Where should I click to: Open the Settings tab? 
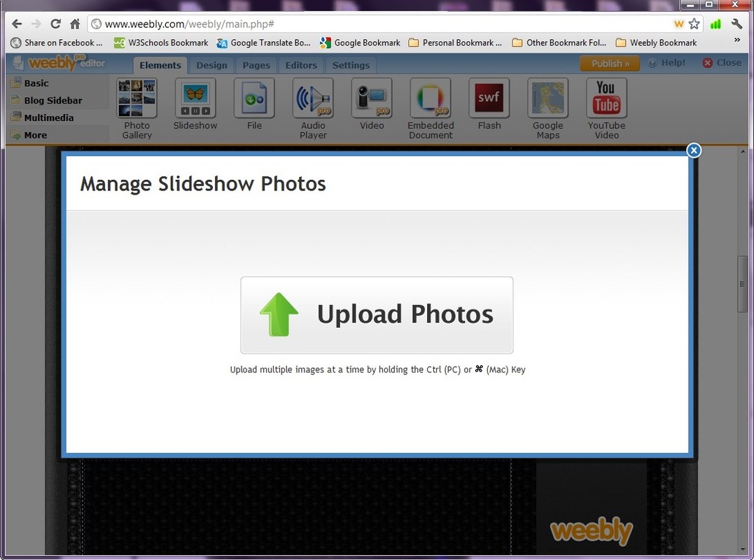[x=351, y=65]
